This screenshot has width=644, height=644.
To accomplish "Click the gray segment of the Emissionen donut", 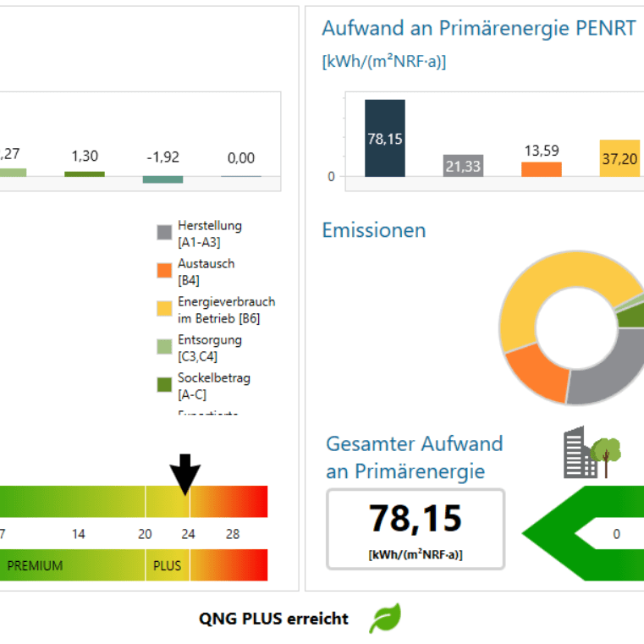I will pyautogui.click(x=605, y=377).
